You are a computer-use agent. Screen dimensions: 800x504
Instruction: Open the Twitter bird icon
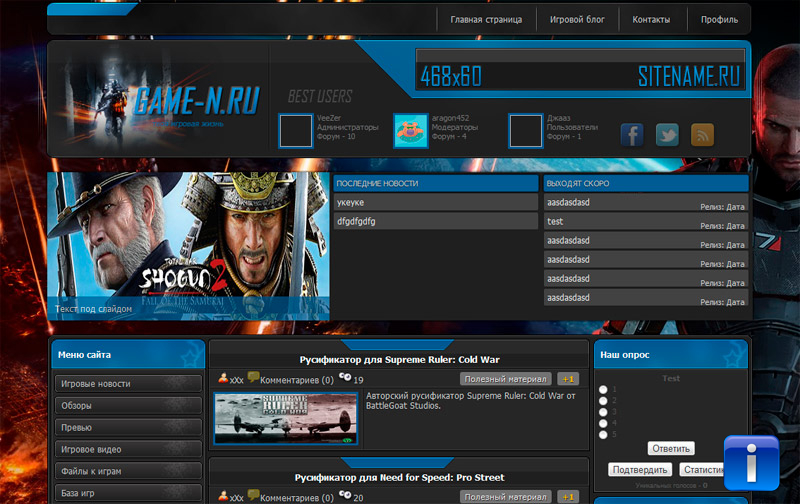coord(667,135)
